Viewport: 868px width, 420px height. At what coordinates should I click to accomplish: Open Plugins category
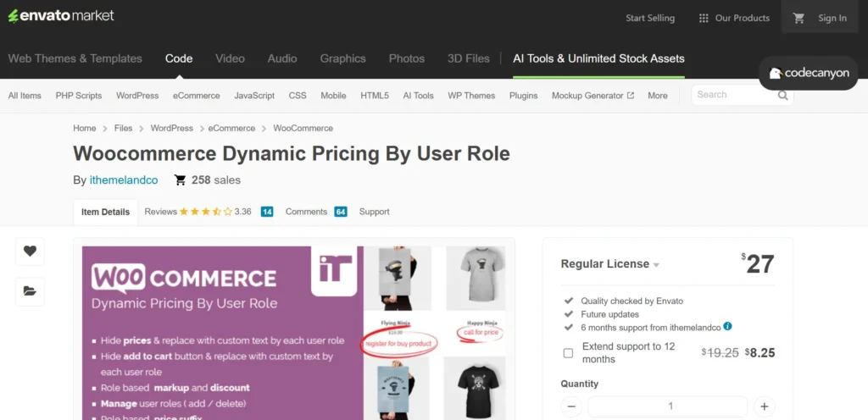(x=524, y=96)
